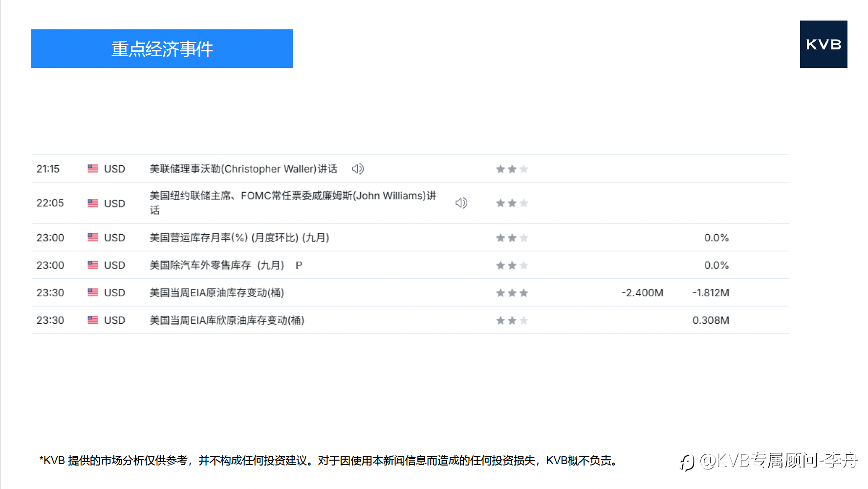Screen dimensions: 868x489
Task: Select 威廉姆斯(John Williams)讲话 event text
Action: (293, 202)
